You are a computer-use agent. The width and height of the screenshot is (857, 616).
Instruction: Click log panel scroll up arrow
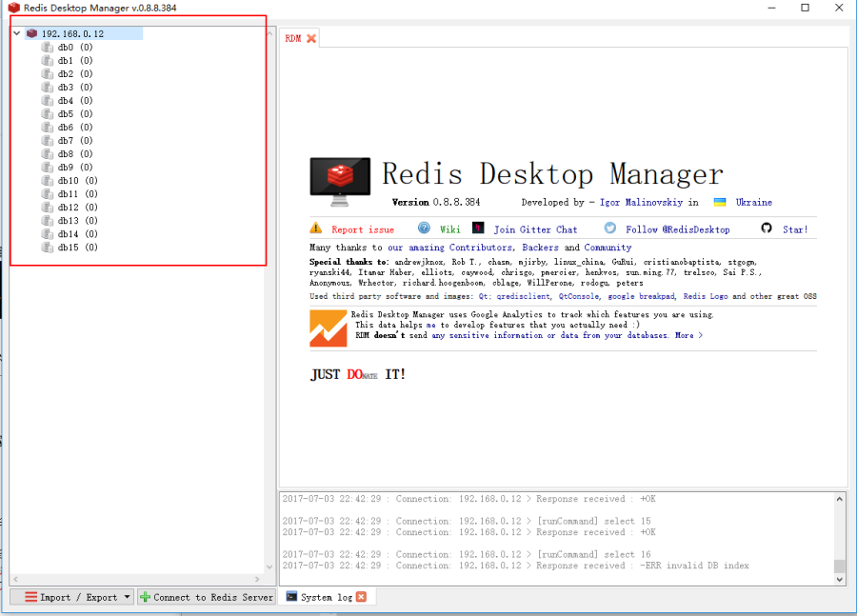pyautogui.click(x=840, y=499)
